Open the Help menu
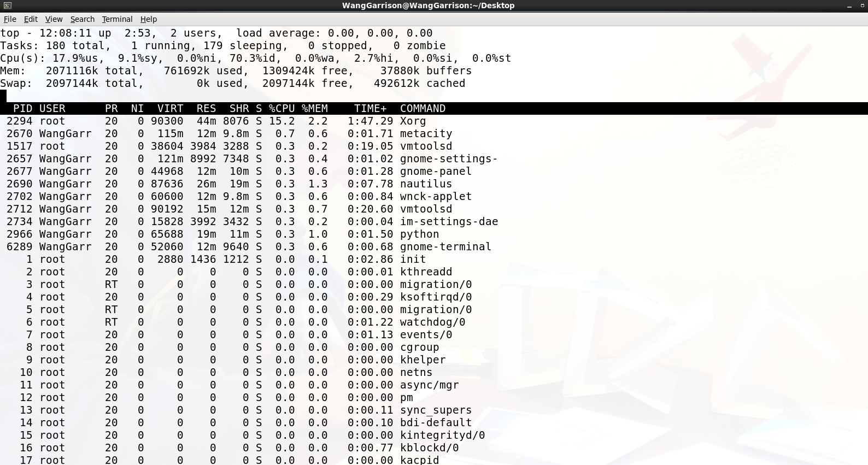 pos(149,19)
